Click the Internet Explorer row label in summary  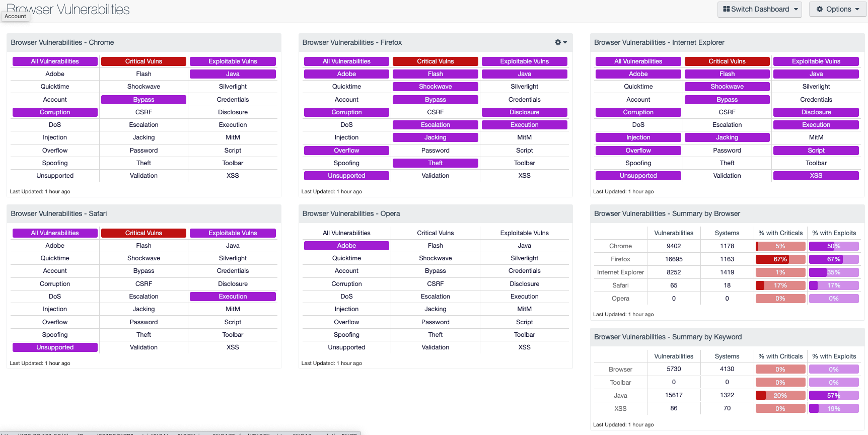pyautogui.click(x=620, y=272)
